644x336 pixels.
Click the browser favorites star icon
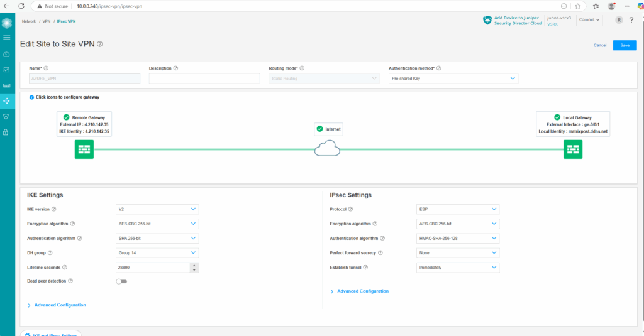click(578, 6)
